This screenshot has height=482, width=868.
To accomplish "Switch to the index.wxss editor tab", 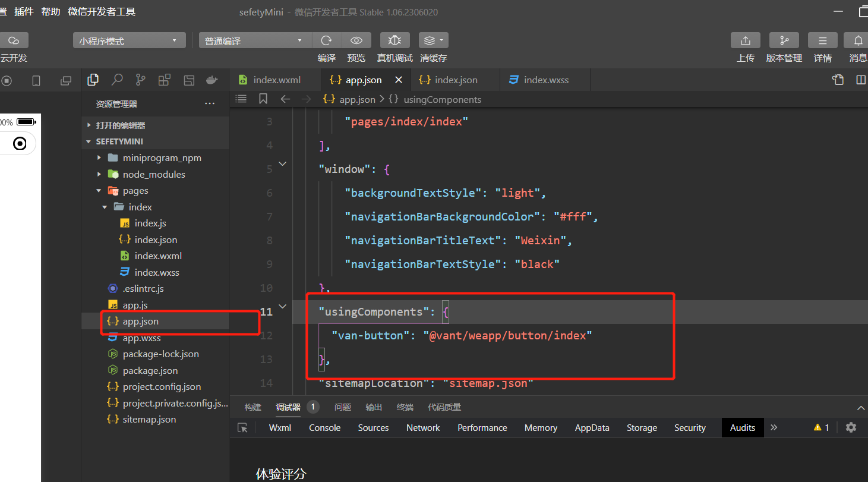I will [x=545, y=80].
